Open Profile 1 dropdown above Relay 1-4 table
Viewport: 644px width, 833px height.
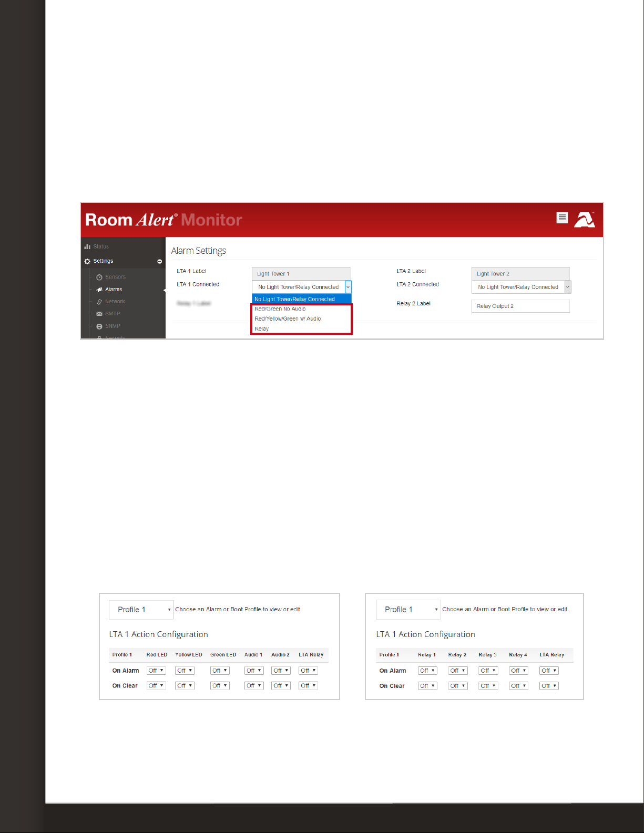[408, 610]
